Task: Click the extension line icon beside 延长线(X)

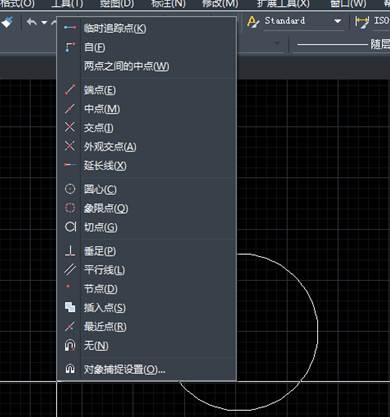Action: (x=70, y=165)
